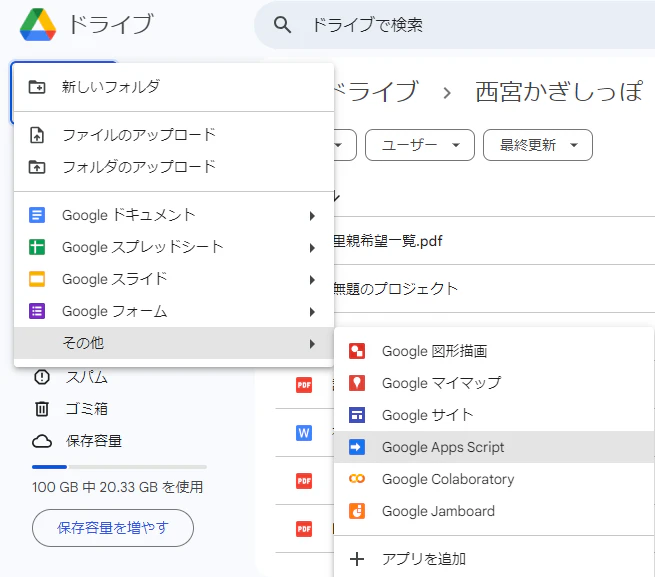Open 保存容量 in sidebar
Viewport: 655px width, 577px height.
click(94, 441)
